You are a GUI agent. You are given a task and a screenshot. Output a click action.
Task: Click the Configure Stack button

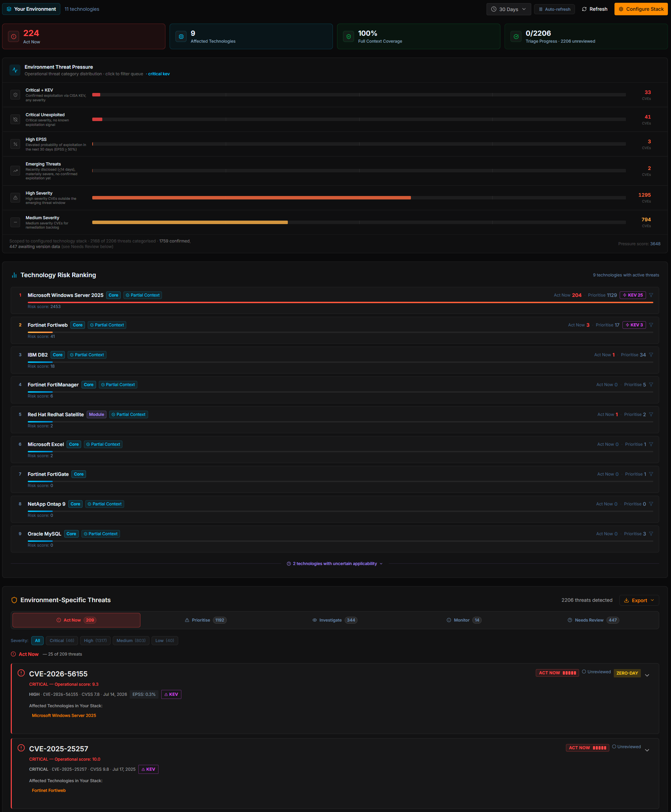(641, 9)
